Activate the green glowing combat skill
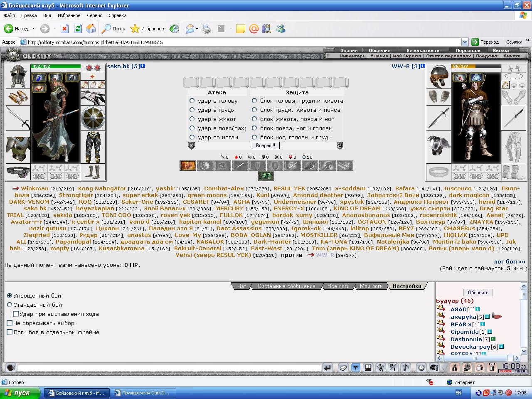The height and width of the screenshot is (399, 532). click(266, 176)
